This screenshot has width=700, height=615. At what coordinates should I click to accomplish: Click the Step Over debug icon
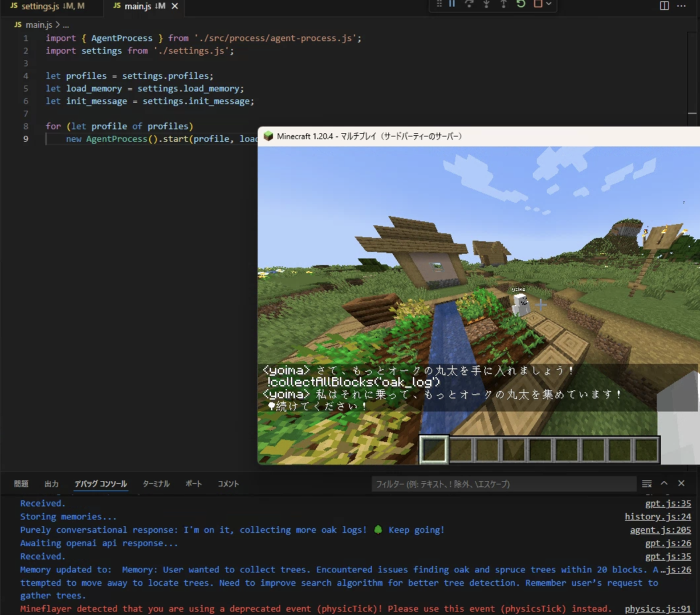[468, 5]
